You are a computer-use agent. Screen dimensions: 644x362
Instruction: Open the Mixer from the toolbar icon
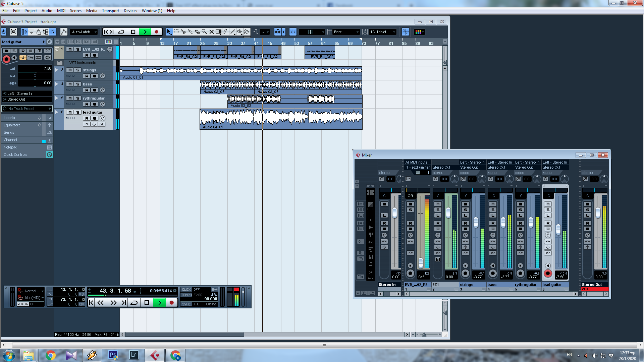(53, 32)
